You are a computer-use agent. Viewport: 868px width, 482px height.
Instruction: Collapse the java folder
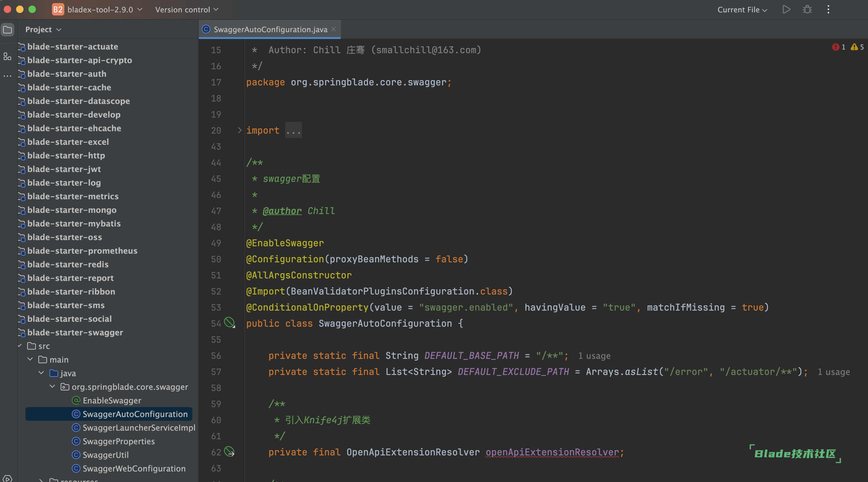pos(41,373)
